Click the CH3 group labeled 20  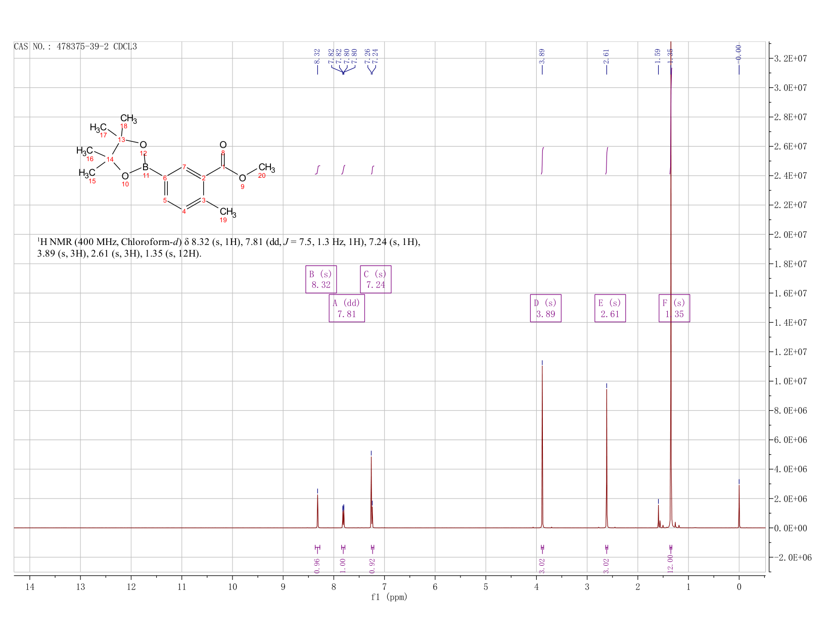(x=266, y=168)
